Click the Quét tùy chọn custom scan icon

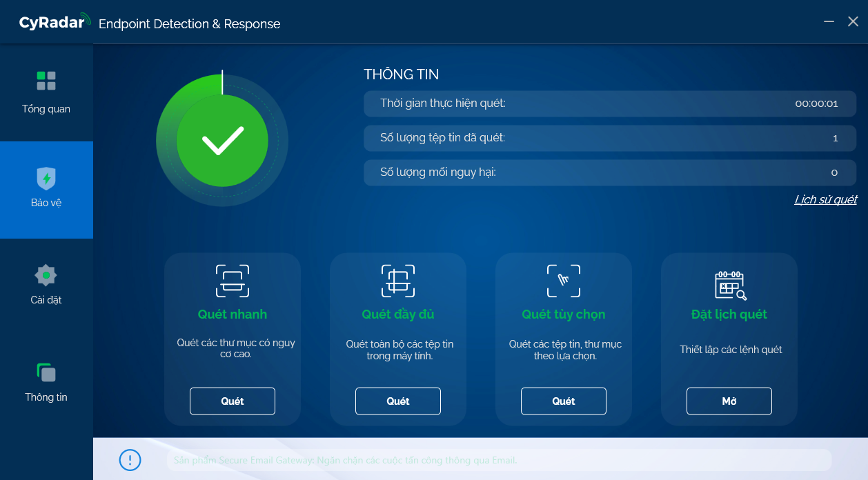(564, 280)
